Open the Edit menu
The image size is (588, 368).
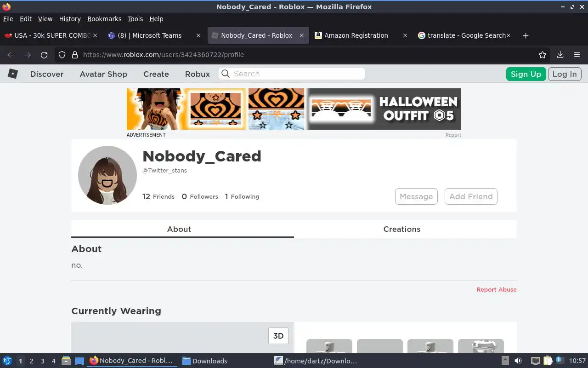pyautogui.click(x=26, y=19)
